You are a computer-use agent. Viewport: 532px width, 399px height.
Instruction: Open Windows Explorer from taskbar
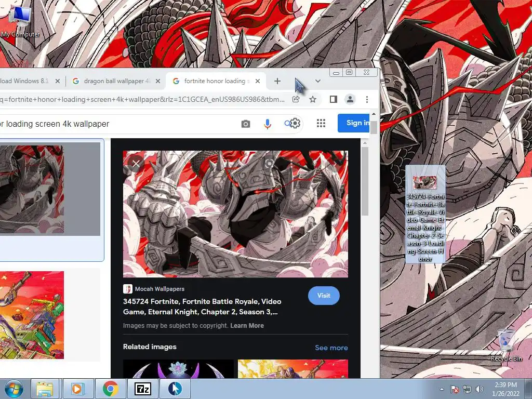coord(45,389)
